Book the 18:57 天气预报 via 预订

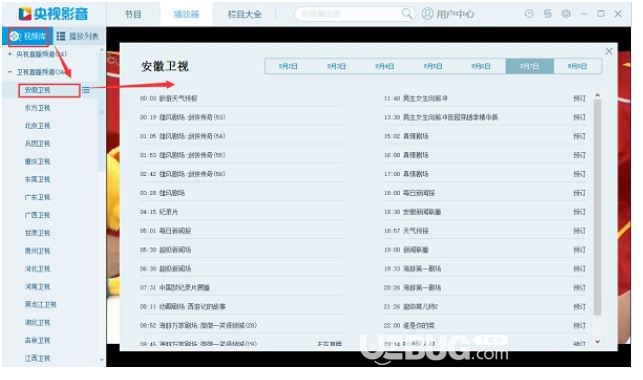[x=579, y=231]
